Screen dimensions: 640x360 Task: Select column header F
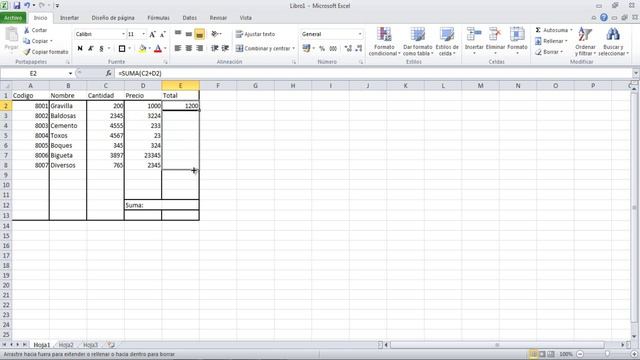pyautogui.click(x=218, y=85)
